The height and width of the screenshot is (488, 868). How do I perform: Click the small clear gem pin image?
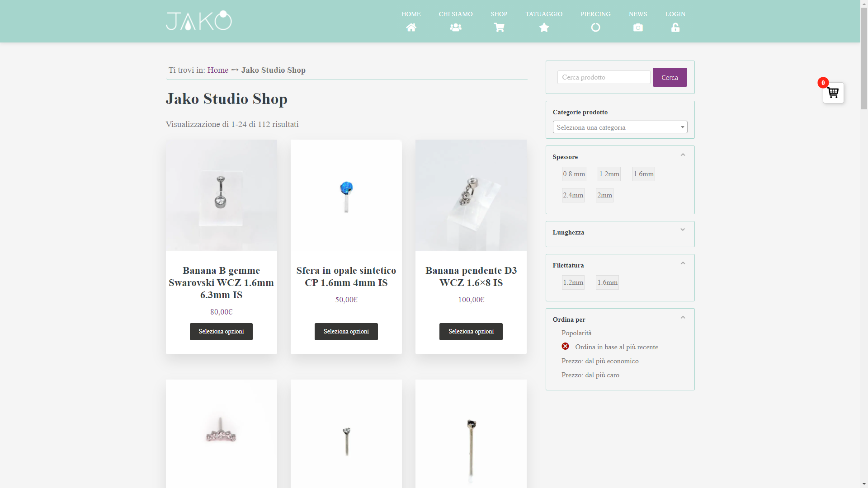[346, 434]
